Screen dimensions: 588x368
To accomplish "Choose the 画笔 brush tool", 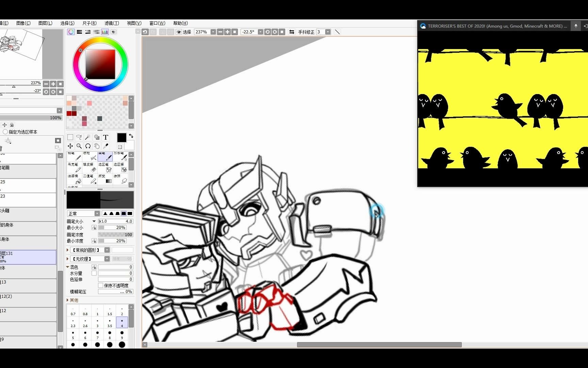I will point(105,156).
